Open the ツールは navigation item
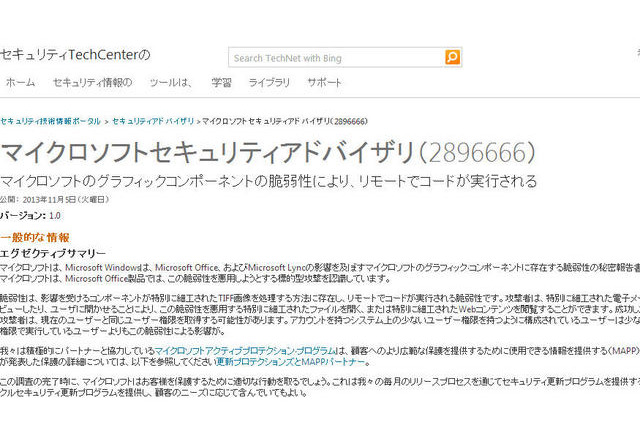640x426 pixels. (171, 82)
